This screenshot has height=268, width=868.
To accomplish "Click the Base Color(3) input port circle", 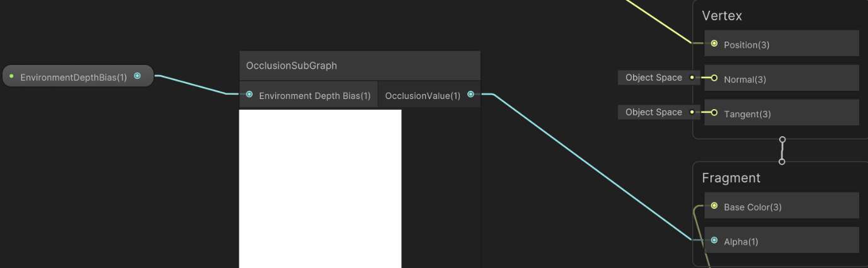I will [714, 206].
